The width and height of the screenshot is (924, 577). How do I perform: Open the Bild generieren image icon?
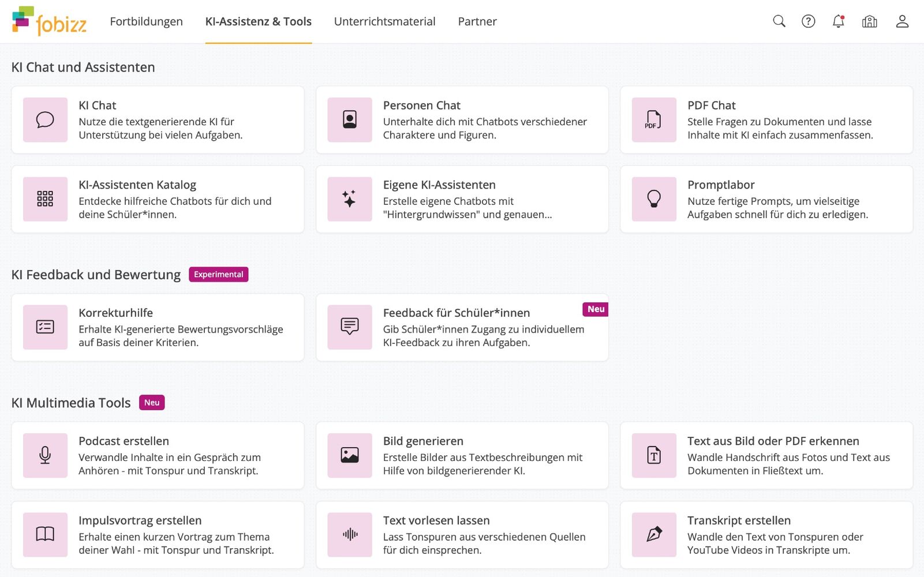(350, 455)
